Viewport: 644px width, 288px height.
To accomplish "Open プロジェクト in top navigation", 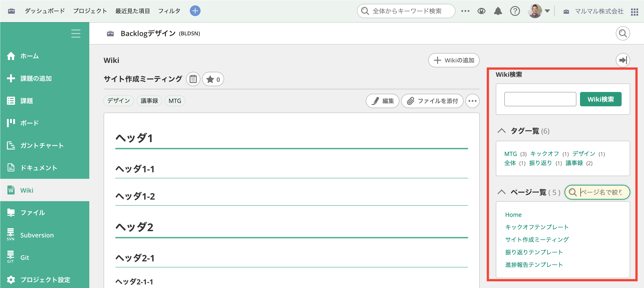I will tap(90, 11).
